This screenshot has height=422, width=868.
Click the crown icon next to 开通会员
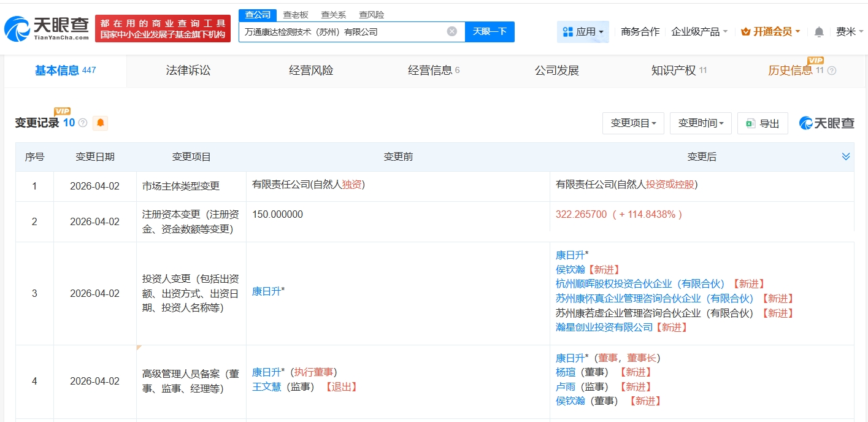(x=746, y=31)
